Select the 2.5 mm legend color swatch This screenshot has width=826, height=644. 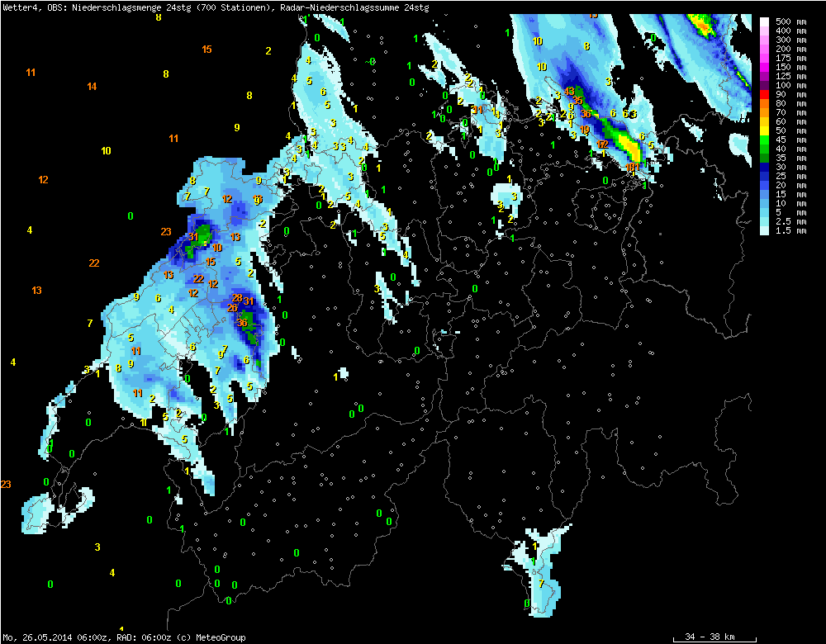[x=765, y=222]
